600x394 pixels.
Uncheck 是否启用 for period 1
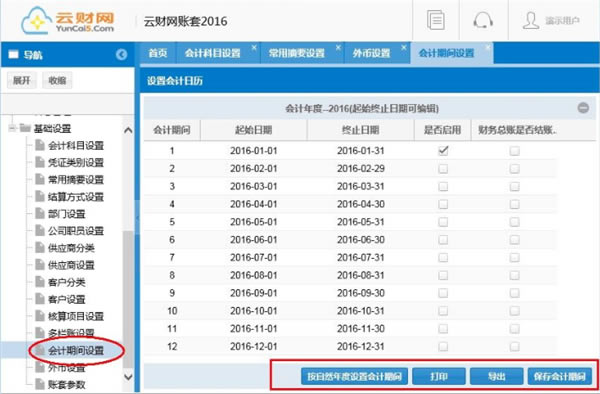[443, 151]
